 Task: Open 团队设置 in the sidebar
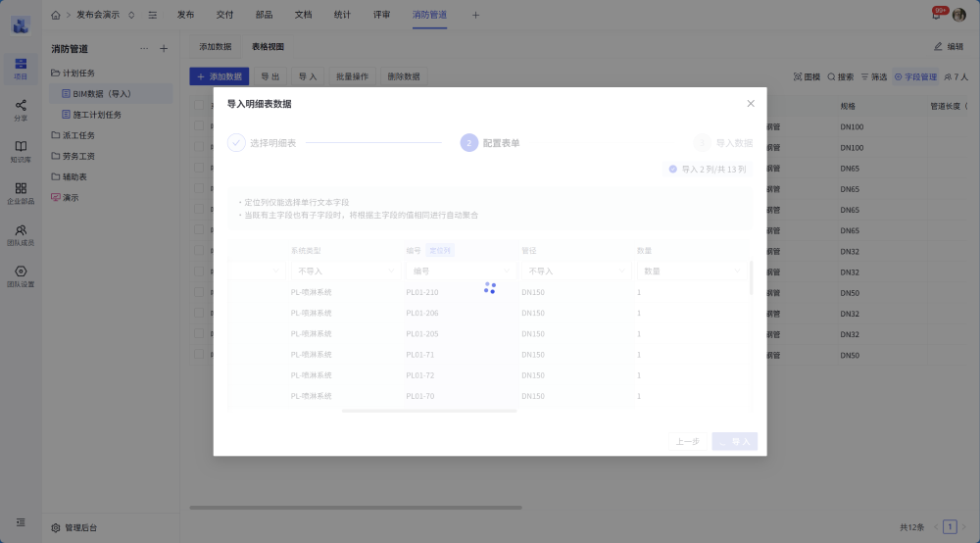[x=21, y=275]
